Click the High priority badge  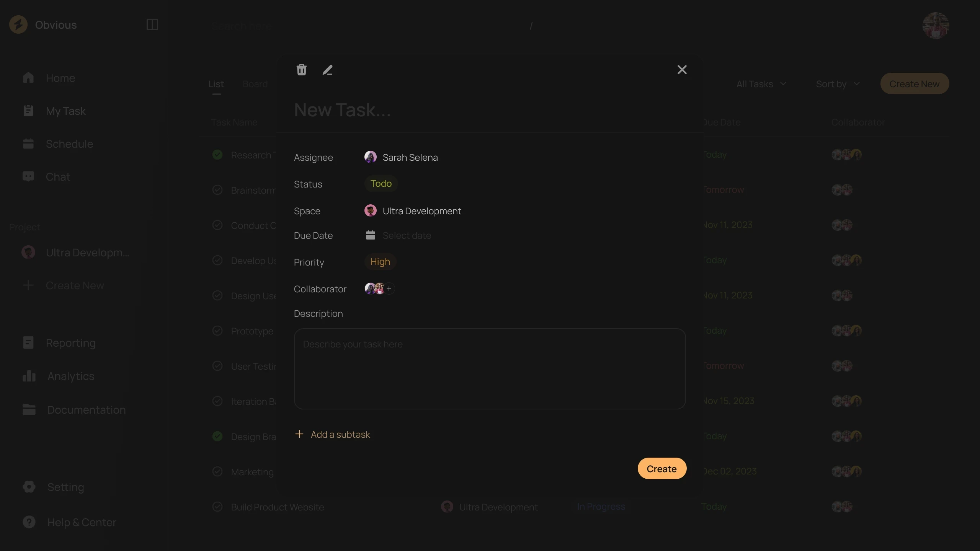point(380,262)
